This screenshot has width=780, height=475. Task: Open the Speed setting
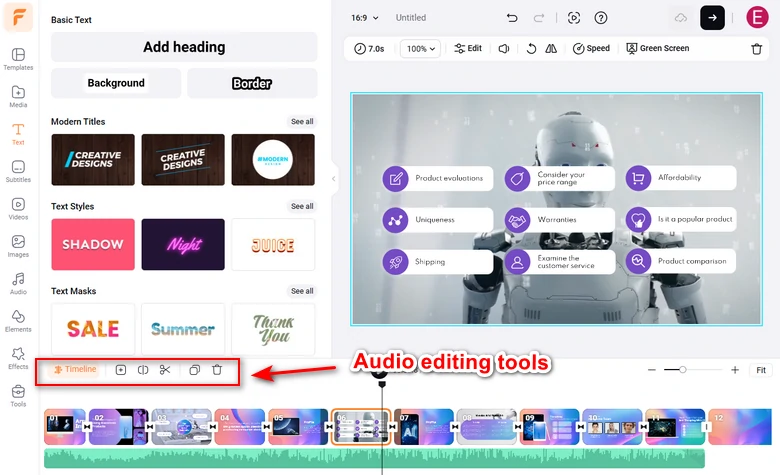(591, 48)
